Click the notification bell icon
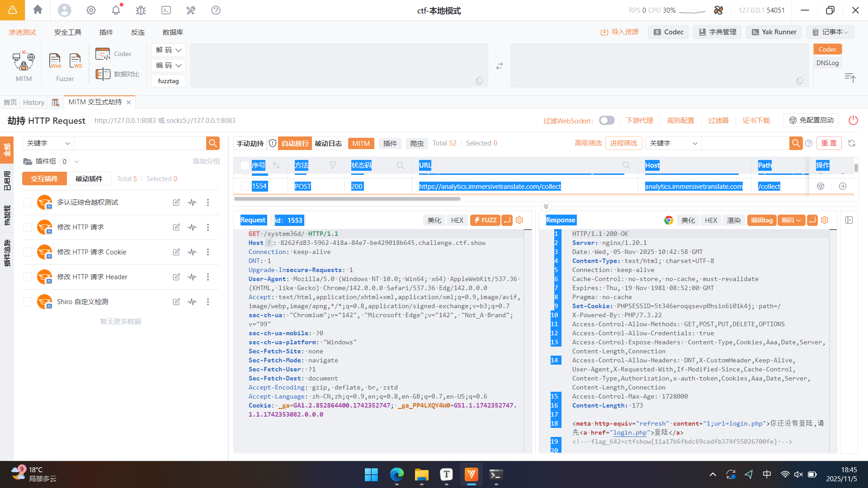Image resolution: width=868 pixels, height=488 pixels. coord(116,10)
